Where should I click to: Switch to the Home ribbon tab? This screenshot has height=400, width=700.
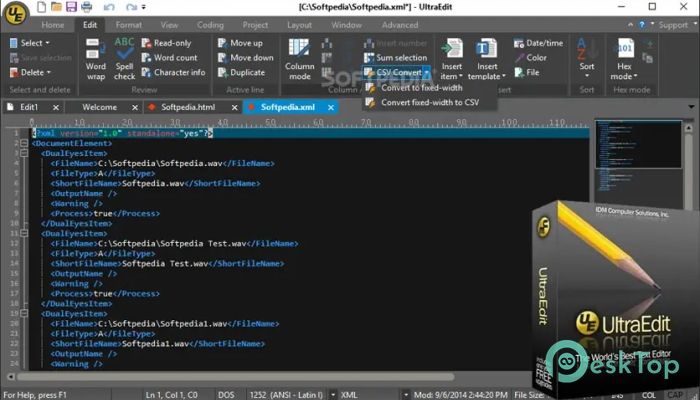[53, 25]
